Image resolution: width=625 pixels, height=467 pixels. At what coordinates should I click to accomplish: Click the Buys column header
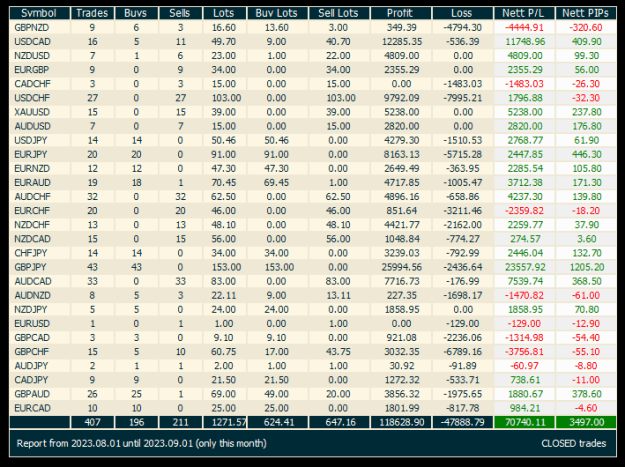click(x=136, y=13)
